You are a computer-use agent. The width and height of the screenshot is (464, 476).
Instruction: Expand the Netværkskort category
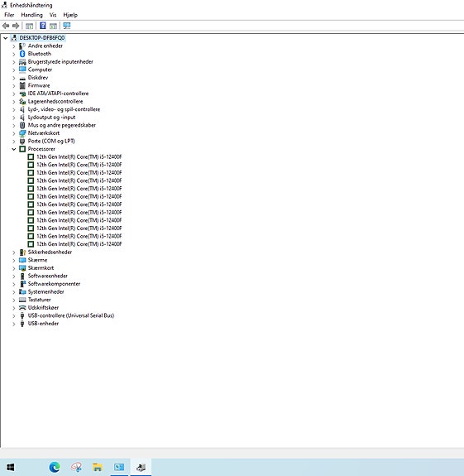coord(13,133)
